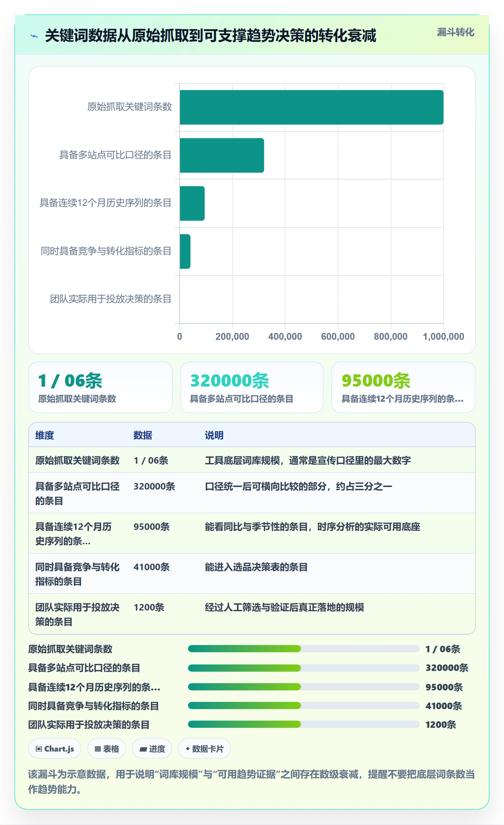Click the diamond icon in the 数据卡片 chip
Screen dimensions: 504x825
(188, 749)
